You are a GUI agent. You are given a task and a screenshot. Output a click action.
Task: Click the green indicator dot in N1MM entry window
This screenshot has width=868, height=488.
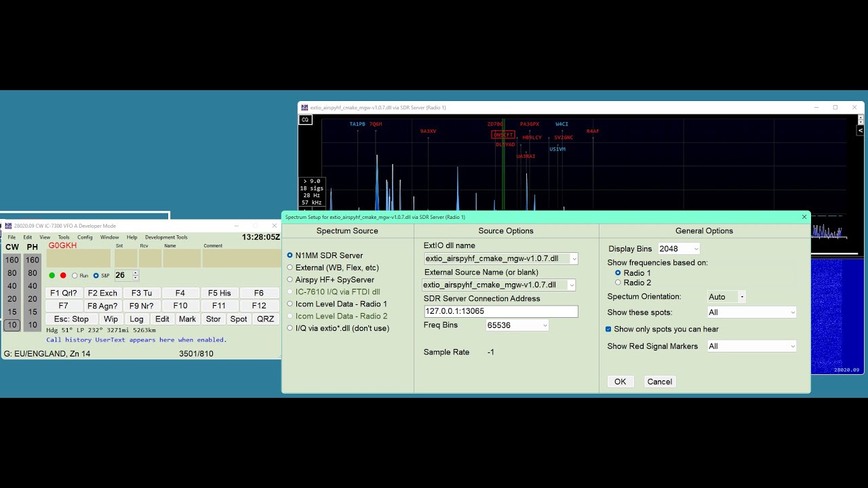(x=52, y=275)
